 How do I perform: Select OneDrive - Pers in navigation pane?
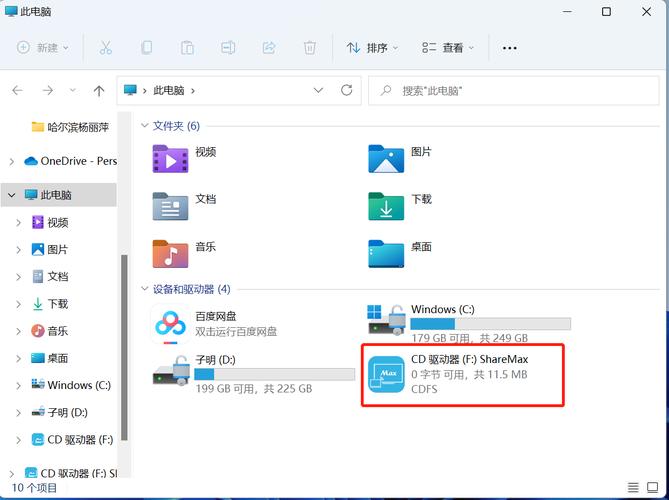pos(70,161)
